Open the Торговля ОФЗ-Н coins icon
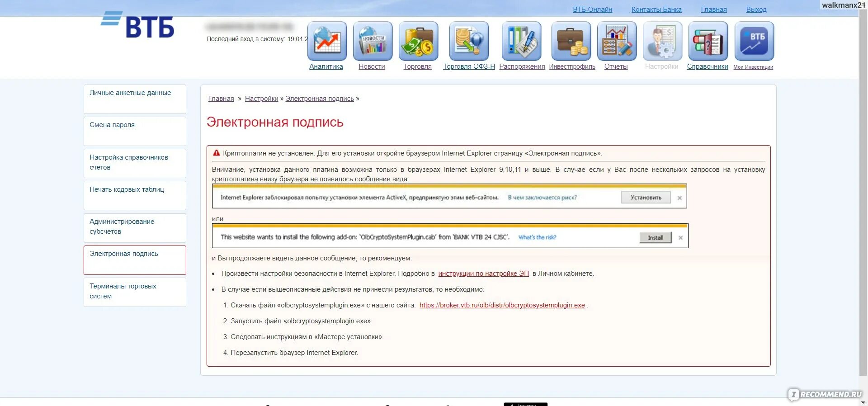This screenshot has height=406, width=868. (469, 41)
